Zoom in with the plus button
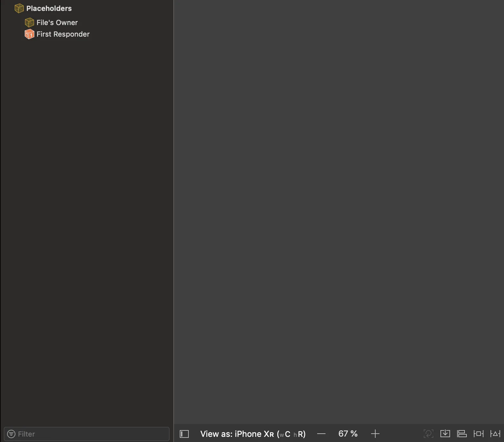Viewport: 504px width, 442px height. pyautogui.click(x=375, y=434)
